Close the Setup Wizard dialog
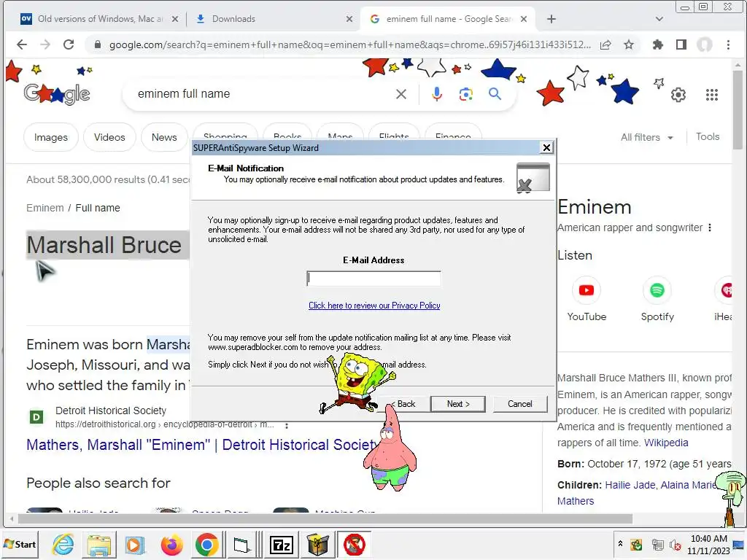 coord(546,147)
